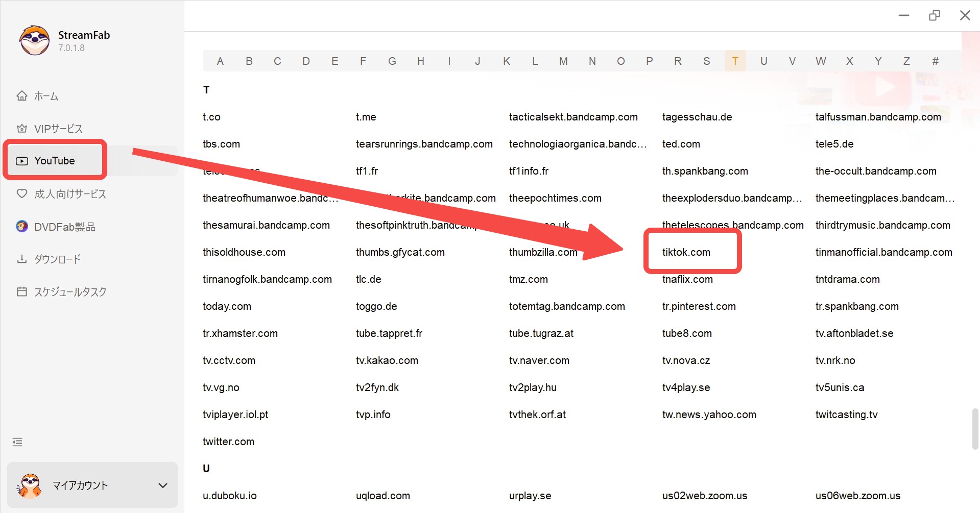Screen dimensions: 980x513
Task: Jump to letter C in index
Action: [x=277, y=61]
